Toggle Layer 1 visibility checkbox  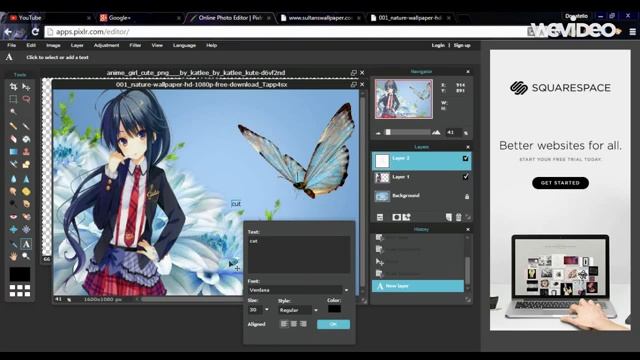465,177
